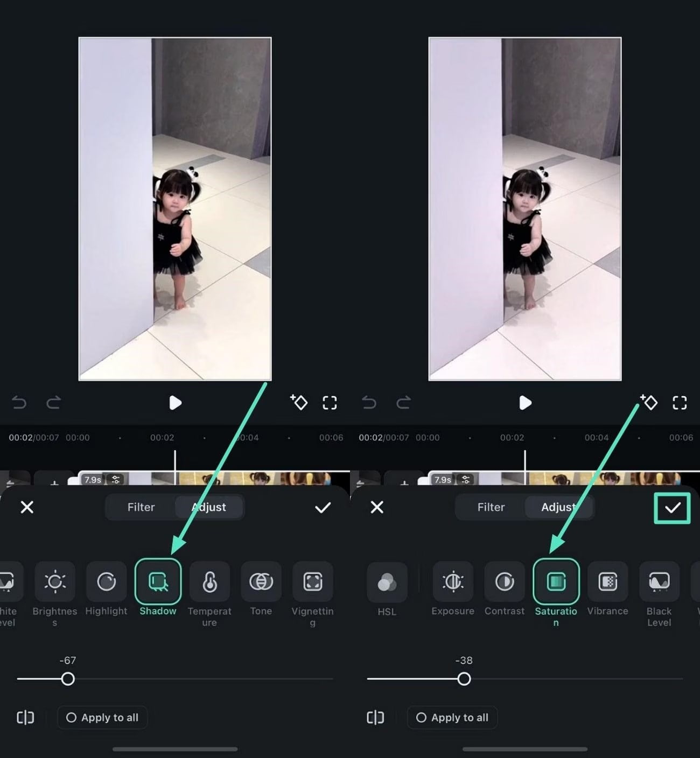Toggle before/after compare in right panel
Viewport: 700px width, 758px height.
pos(375,718)
